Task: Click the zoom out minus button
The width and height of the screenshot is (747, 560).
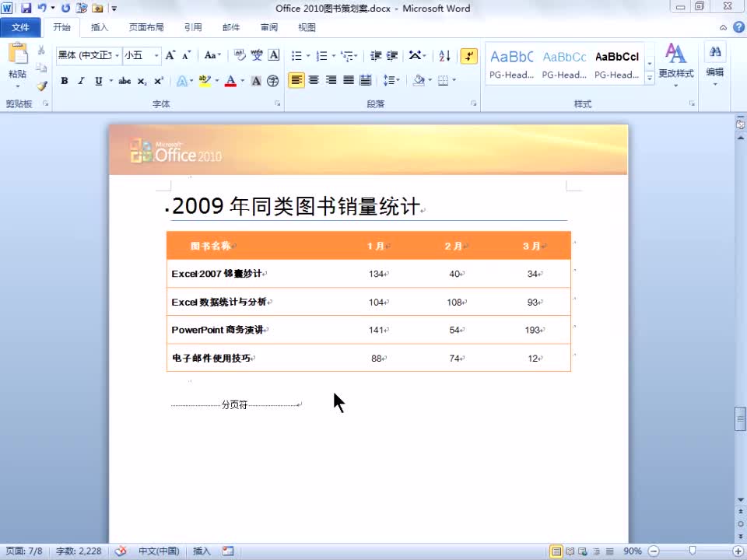Action: point(654,551)
